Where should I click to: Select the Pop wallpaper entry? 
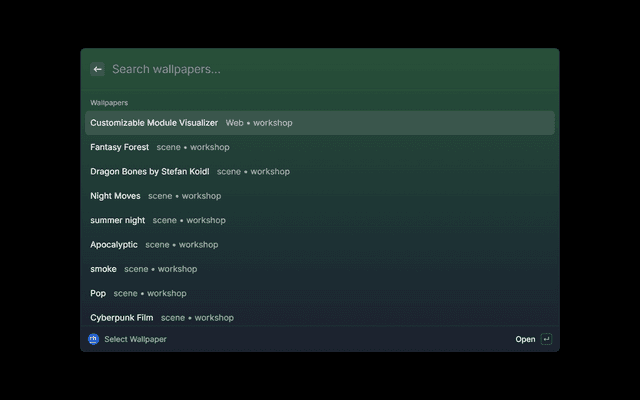tap(320, 293)
